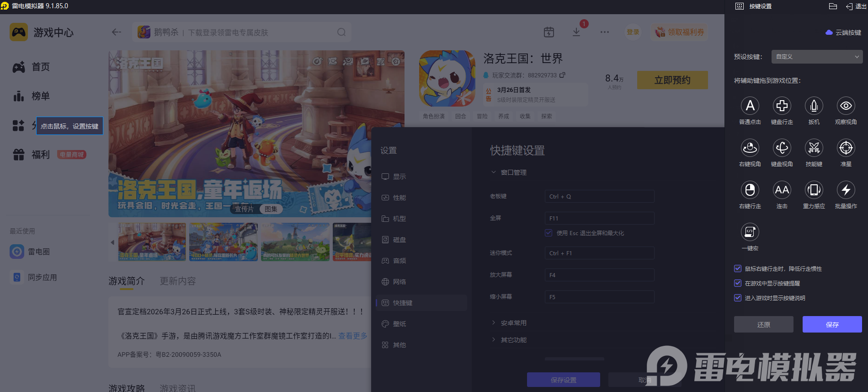This screenshot has height=392, width=868.
Task: Switch to the 宣传片 media tab
Action: [x=244, y=209]
